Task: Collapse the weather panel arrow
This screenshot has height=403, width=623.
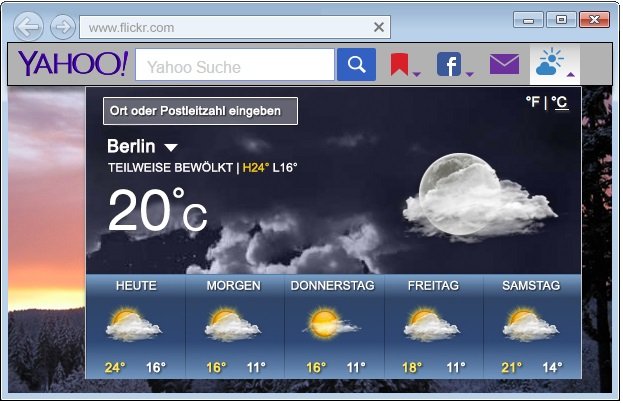Action: [x=571, y=74]
